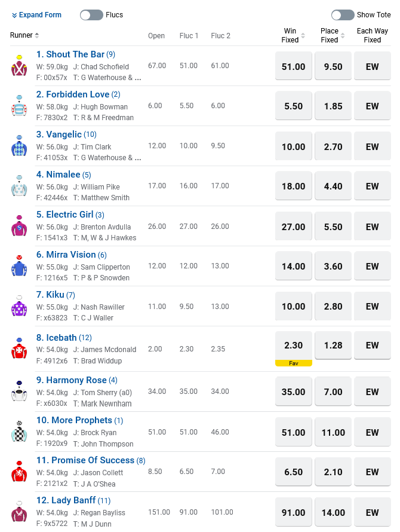Click Lady Banff jockey silks icon
This screenshot has width=400, height=532.
click(x=19, y=512)
